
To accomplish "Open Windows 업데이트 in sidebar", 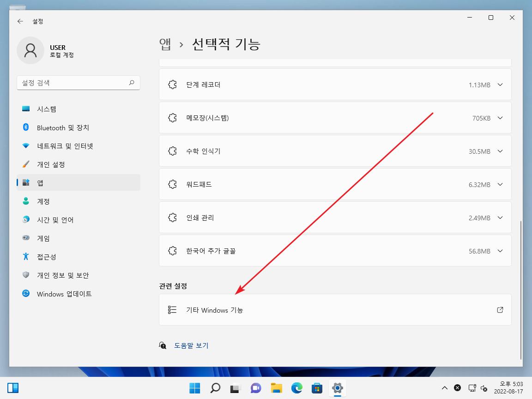I will (79, 294).
